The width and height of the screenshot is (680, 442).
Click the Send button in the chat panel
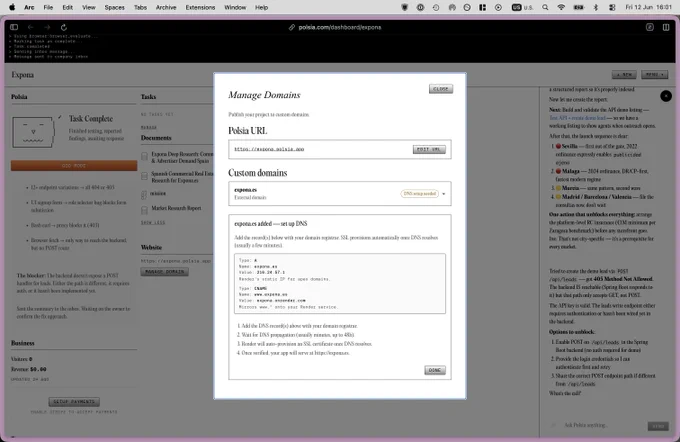click(658, 426)
